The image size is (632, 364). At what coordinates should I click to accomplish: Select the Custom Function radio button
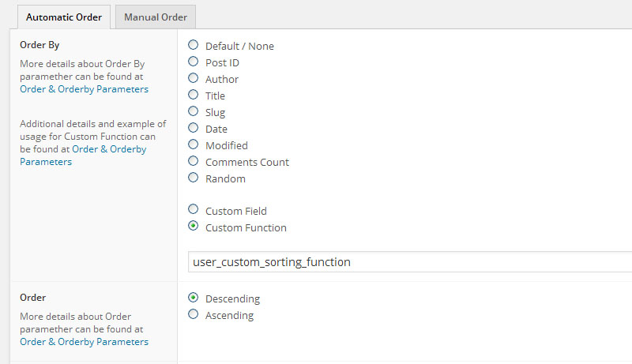pos(193,226)
